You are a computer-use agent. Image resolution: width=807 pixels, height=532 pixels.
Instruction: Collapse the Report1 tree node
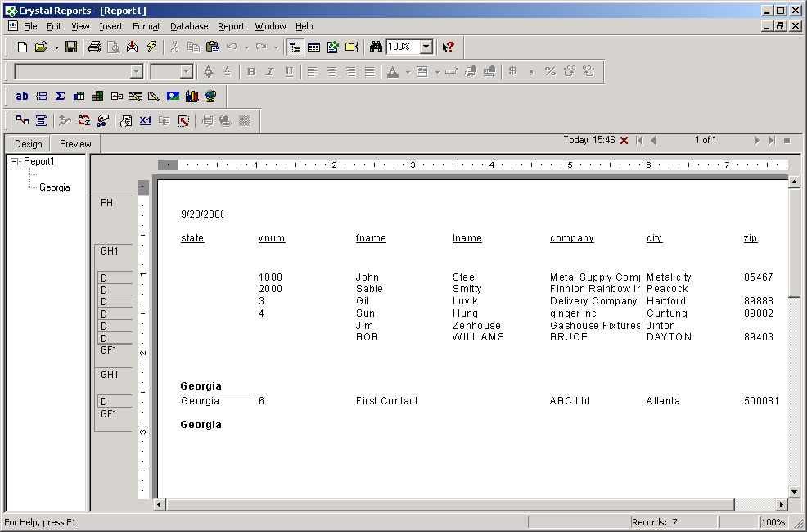[x=15, y=161]
